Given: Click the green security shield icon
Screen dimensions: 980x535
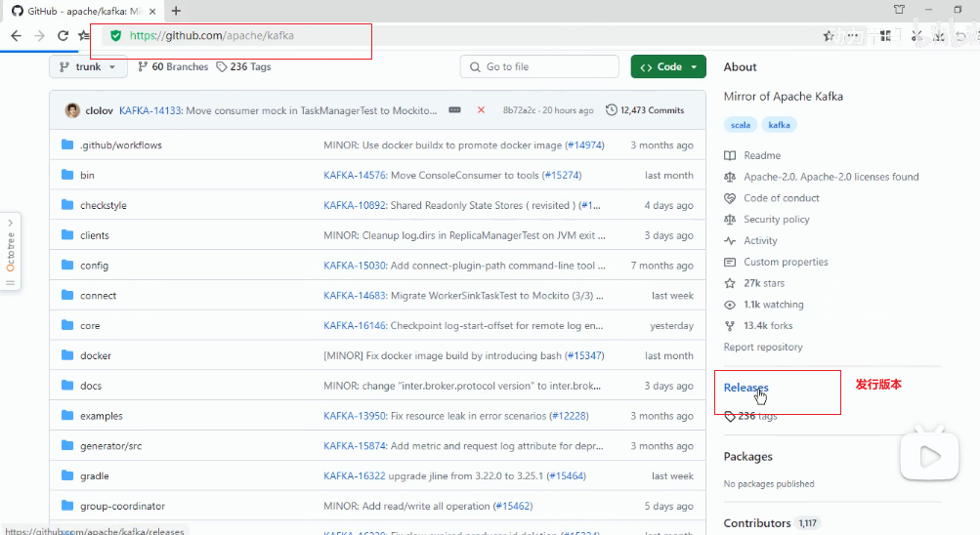Looking at the screenshot, I should [115, 35].
